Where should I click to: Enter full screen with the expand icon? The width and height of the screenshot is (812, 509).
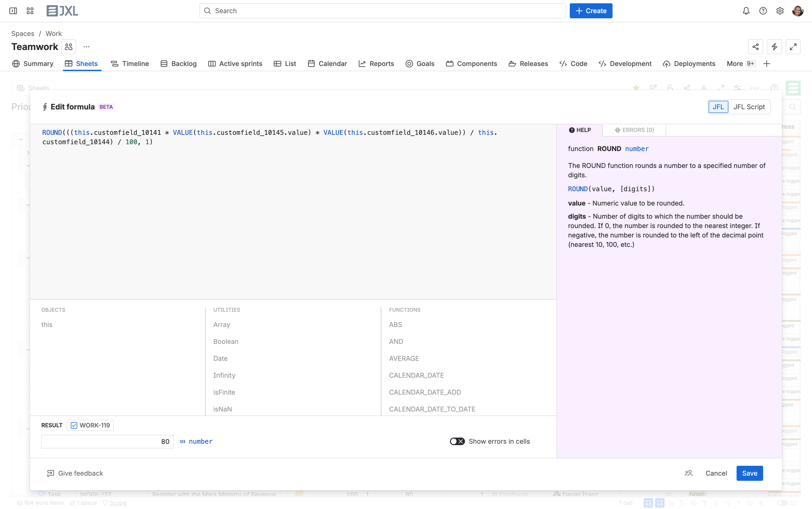pyautogui.click(x=793, y=47)
